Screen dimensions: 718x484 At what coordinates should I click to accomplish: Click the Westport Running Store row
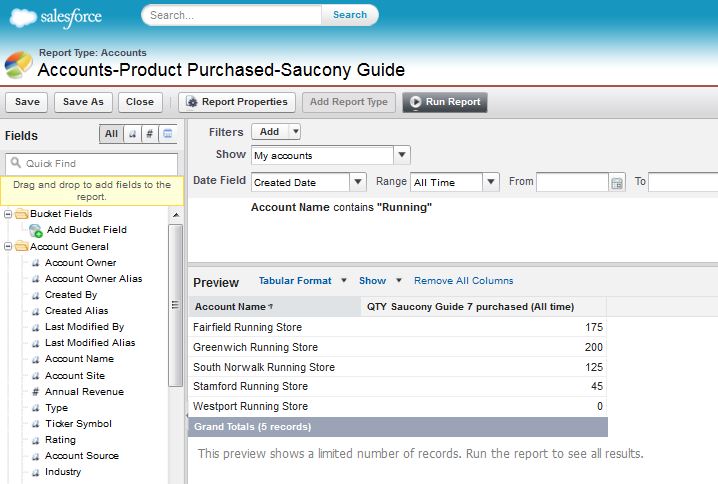click(x=397, y=406)
